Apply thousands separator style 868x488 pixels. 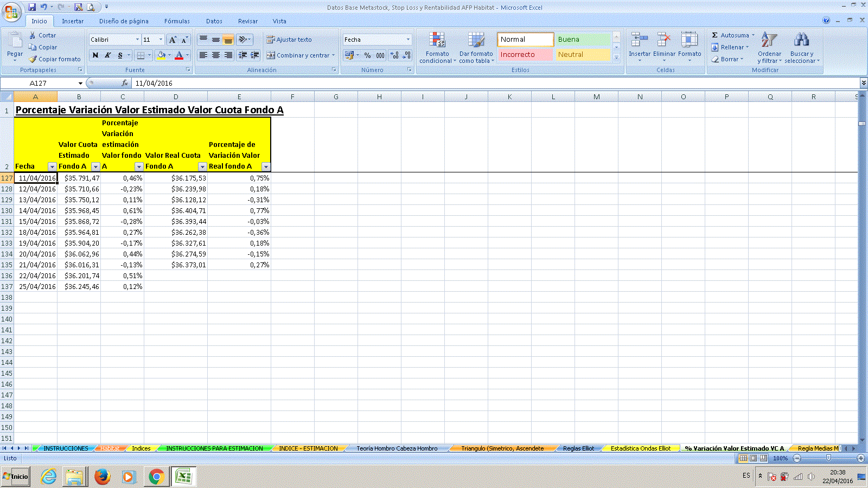(380, 55)
